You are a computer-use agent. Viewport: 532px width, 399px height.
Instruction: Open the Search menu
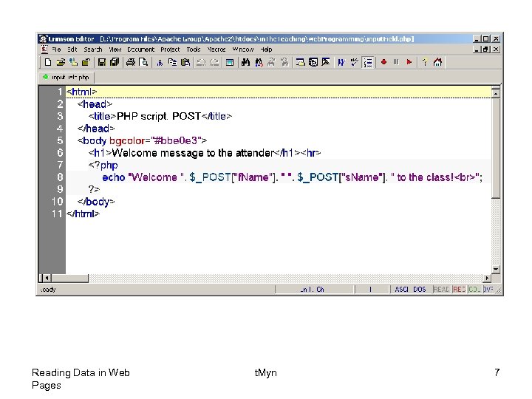point(93,50)
